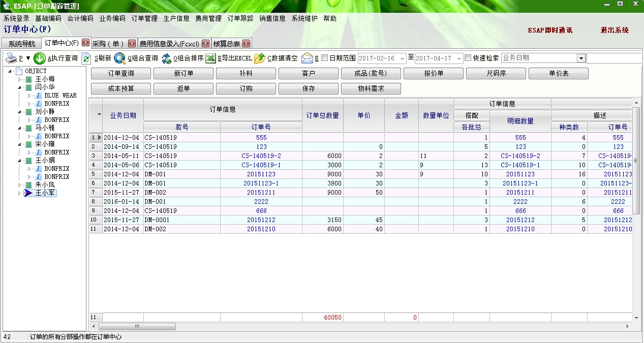Click the 新订单 button
Screen dimensions: 644x343
183,74
